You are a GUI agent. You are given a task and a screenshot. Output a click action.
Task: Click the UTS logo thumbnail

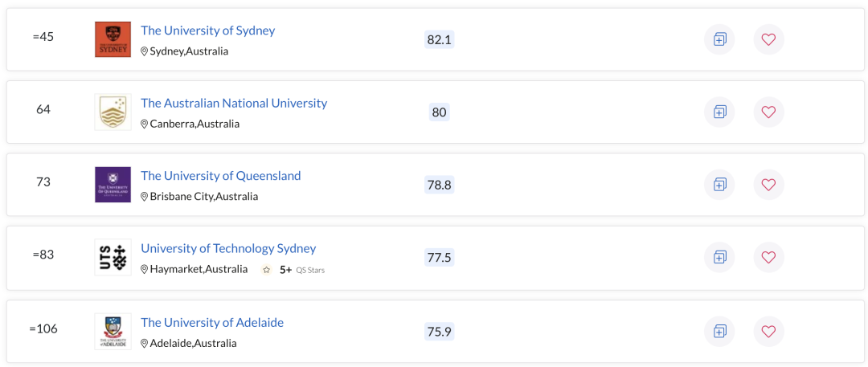[x=113, y=258]
